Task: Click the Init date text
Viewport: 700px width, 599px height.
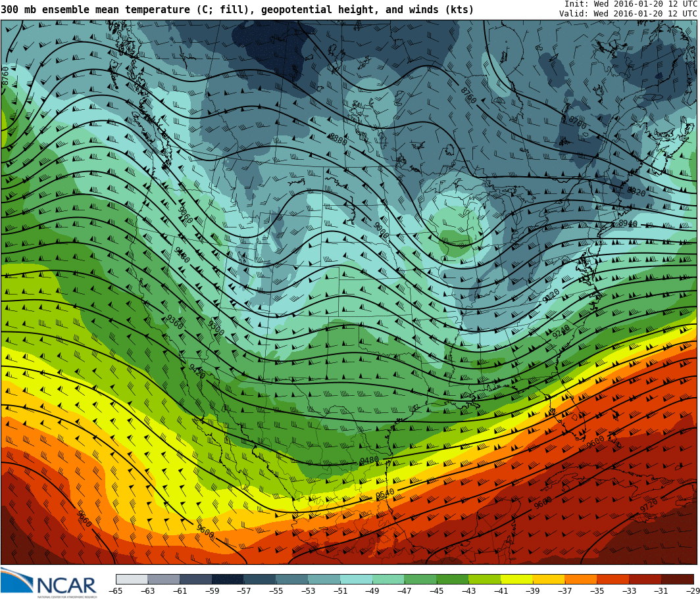Action: pos(630,4)
